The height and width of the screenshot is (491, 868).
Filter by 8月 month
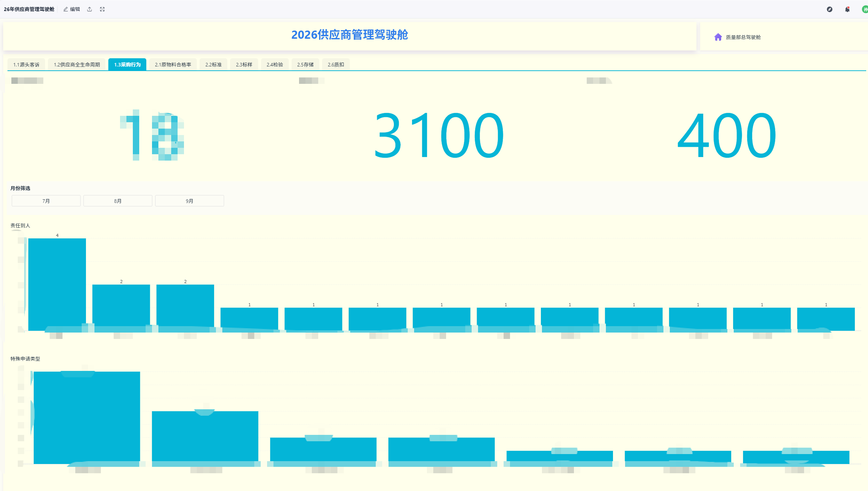[x=118, y=201]
